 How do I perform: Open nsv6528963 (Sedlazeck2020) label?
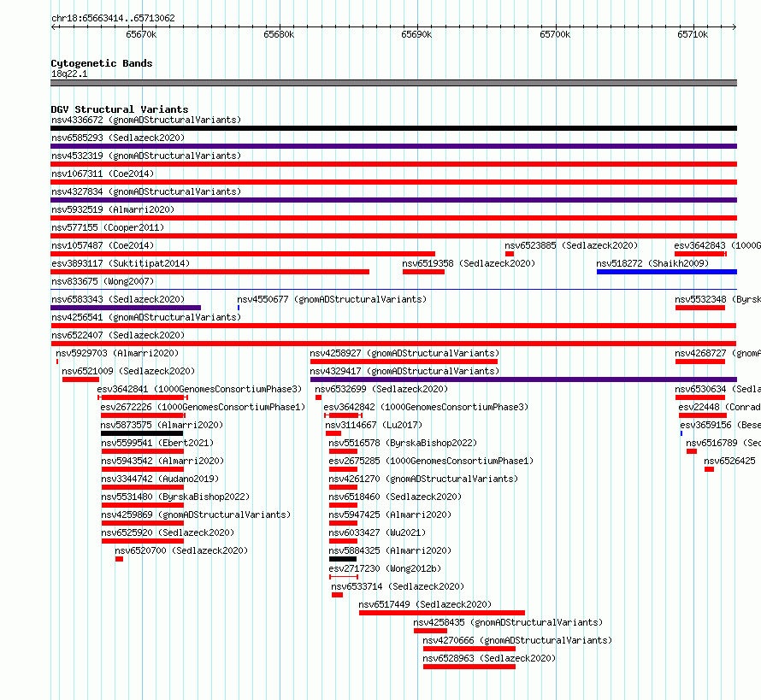click(x=489, y=658)
